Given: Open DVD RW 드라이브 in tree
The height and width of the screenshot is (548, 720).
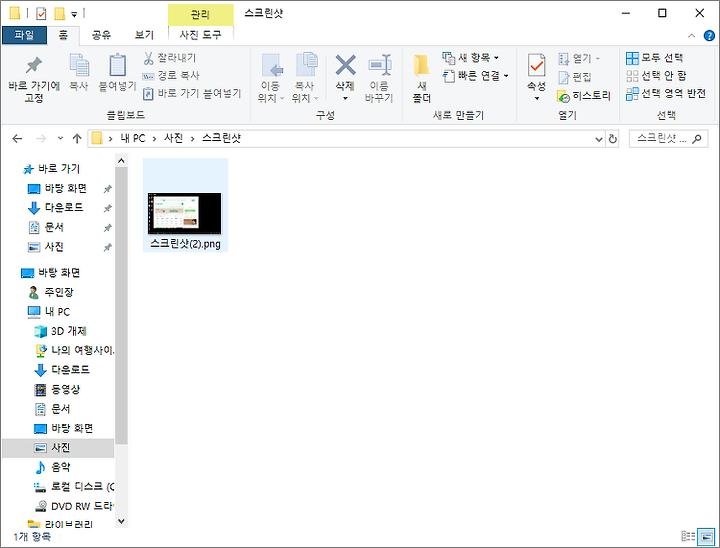Looking at the screenshot, I should pos(74,506).
